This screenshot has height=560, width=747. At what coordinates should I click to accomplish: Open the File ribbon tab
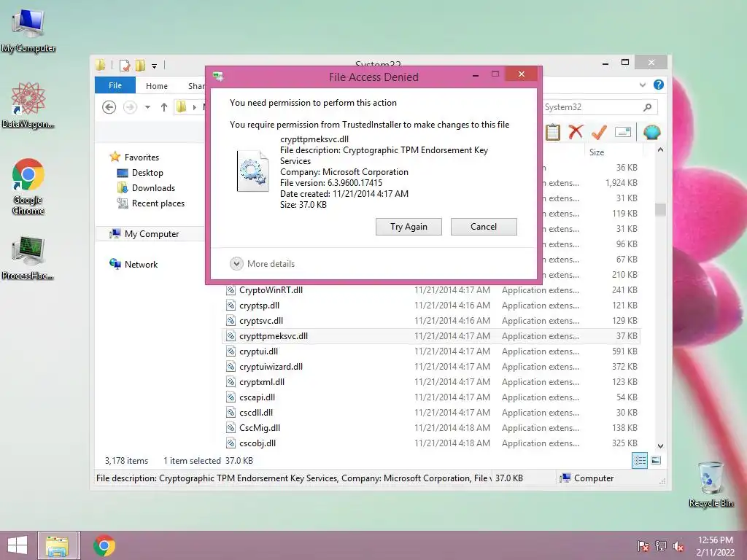pos(115,85)
